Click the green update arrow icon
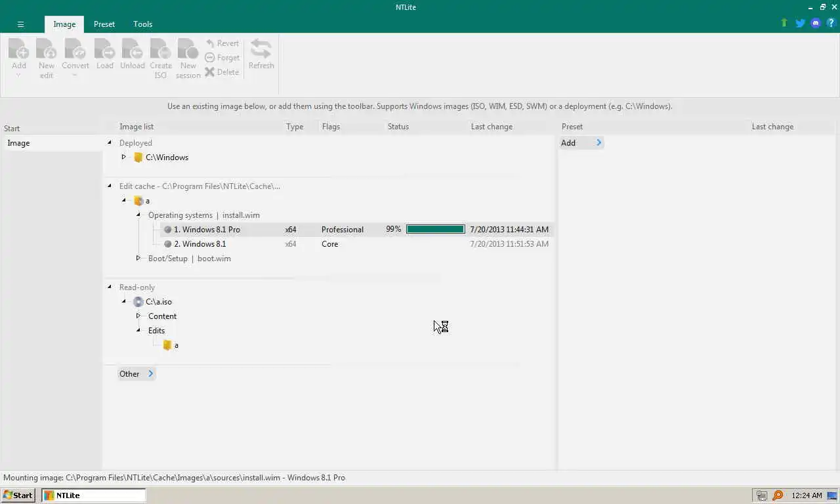 pyautogui.click(x=784, y=23)
